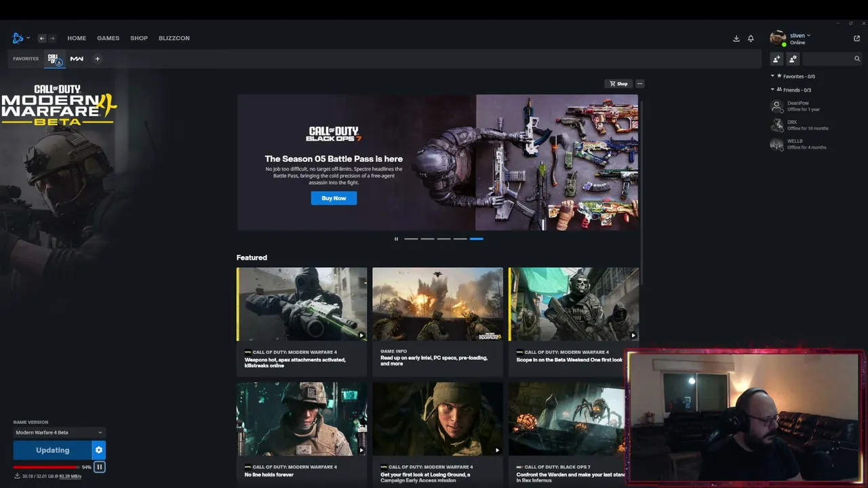Jump to the third carousel slide
The height and width of the screenshot is (488, 868).
pos(443,239)
